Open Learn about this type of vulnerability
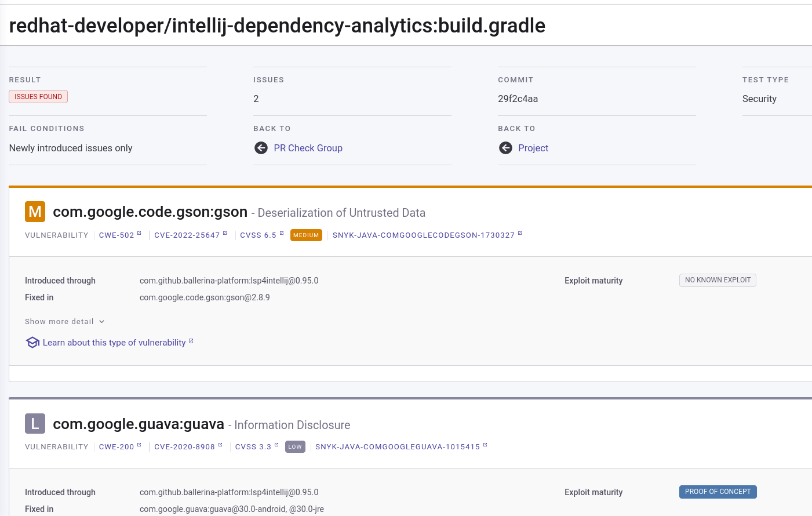 click(114, 343)
